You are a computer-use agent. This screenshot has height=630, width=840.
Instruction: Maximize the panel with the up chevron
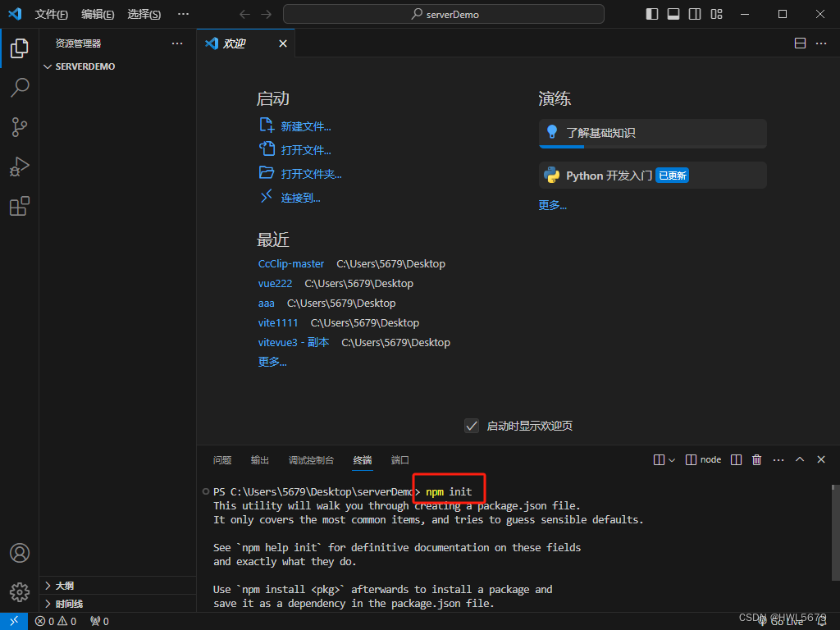800,459
